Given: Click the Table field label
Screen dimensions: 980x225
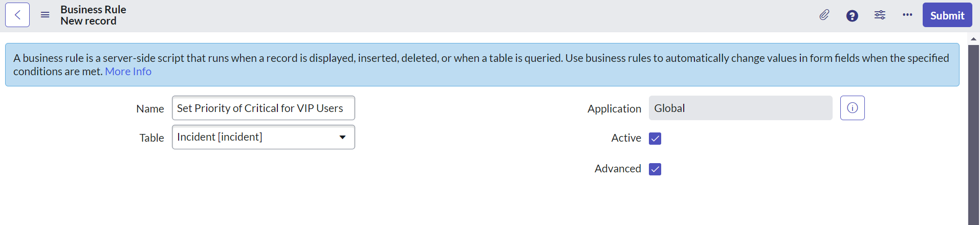Looking at the screenshot, I should (151, 138).
